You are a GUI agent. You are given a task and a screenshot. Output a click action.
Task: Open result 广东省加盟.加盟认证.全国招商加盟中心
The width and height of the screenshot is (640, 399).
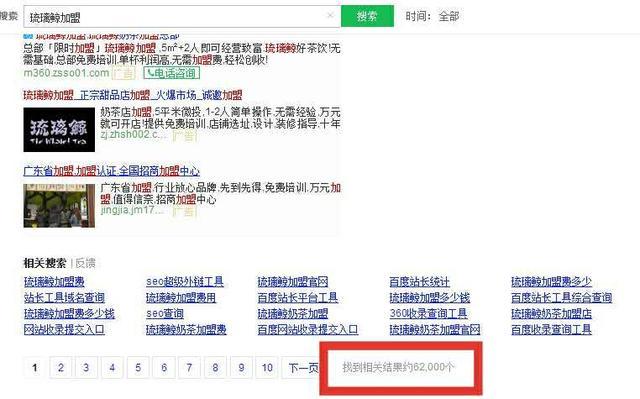click(111, 171)
